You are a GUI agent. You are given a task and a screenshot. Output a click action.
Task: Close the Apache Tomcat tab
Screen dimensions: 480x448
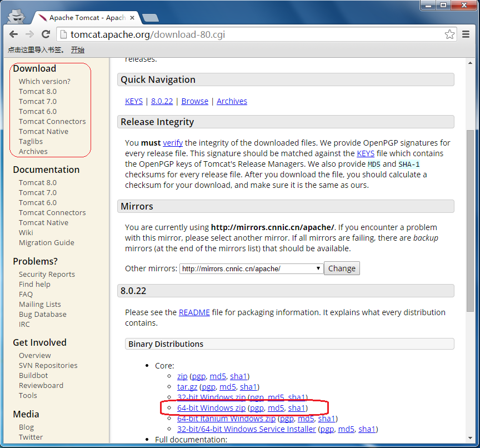[x=132, y=18]
